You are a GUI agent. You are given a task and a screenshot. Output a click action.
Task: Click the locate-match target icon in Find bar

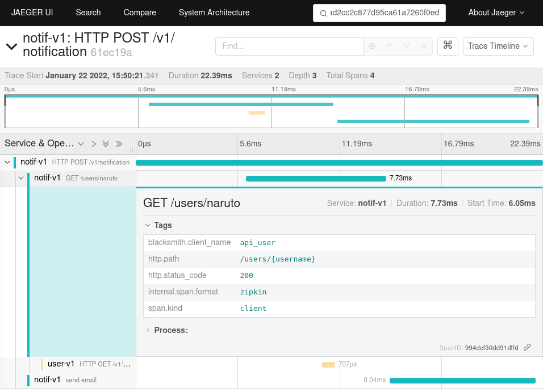point(372,46)
